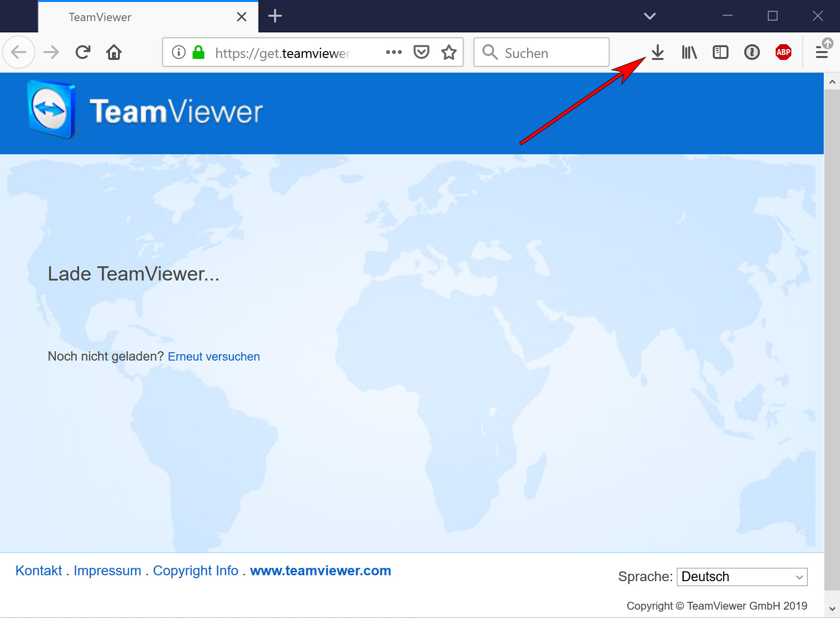The height and width of the screenshot is (618, 840).
Task: Open the Library bookshelf icon
Action: 689,52
